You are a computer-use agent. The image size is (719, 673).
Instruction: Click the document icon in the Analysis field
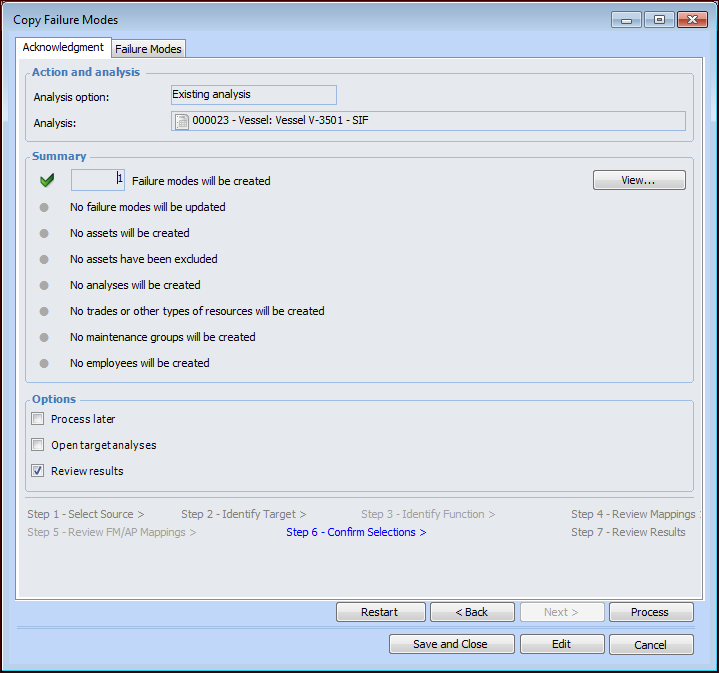pos(182,121)
